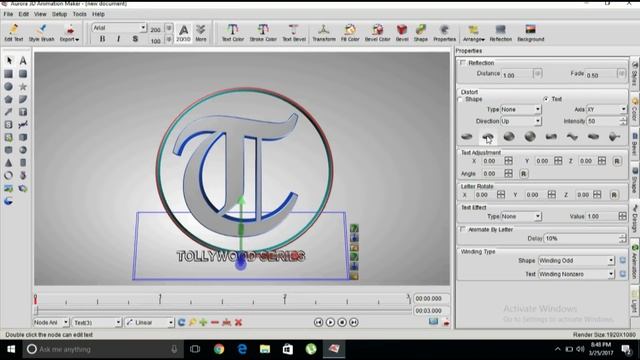Open the Background toolbar icon
The width and height of the screenshot is (640, 360).
pos(531,33)
